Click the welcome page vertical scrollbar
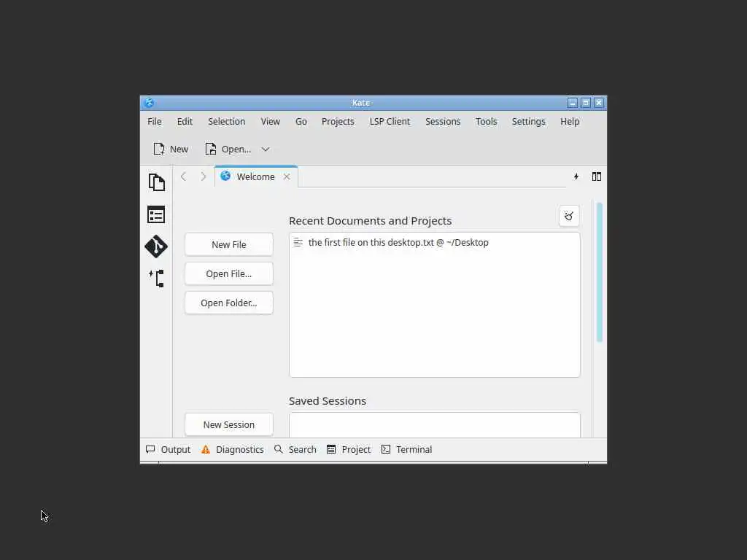 coord(600,272)
